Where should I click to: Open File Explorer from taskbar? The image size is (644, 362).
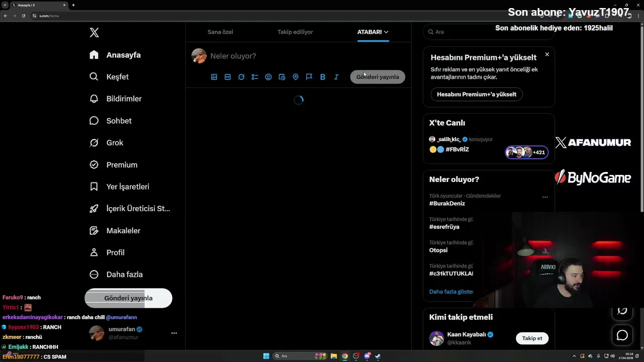(334, 356)
